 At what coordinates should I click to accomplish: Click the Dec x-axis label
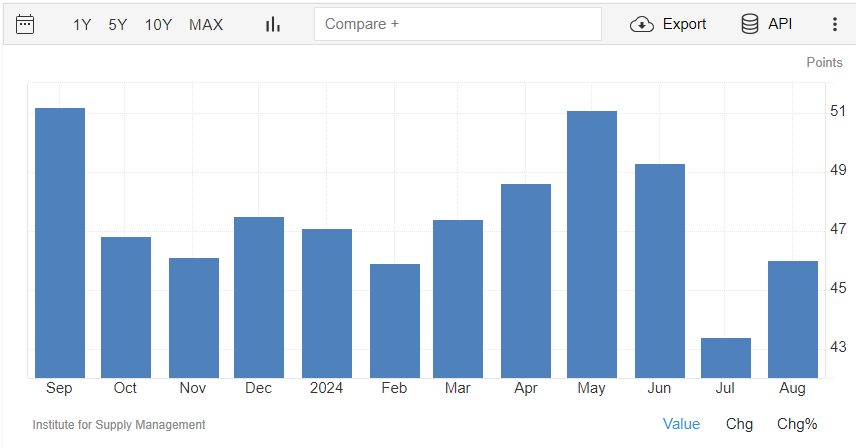click(x=258, y=388)
